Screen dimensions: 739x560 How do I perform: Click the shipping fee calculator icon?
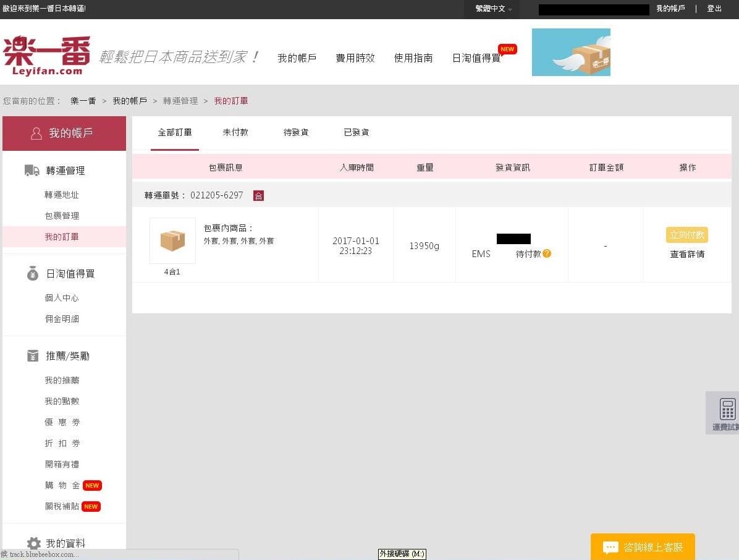(x=727, y=410)
